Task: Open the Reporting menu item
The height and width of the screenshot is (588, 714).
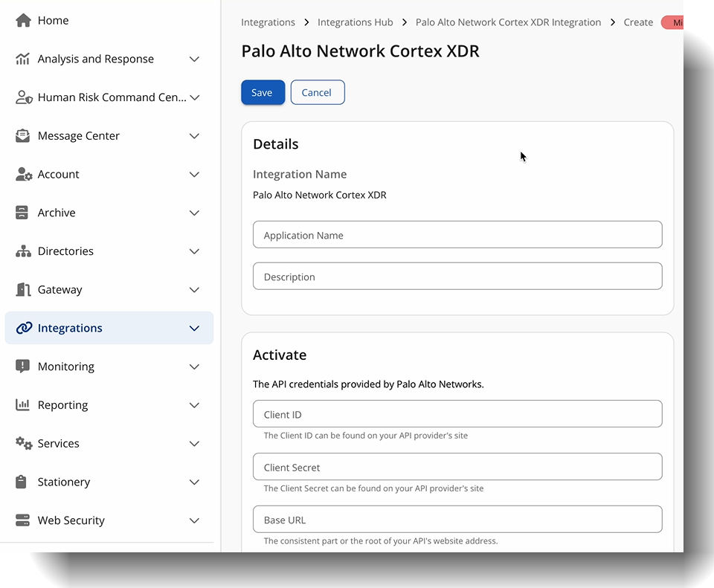Action: [x=63, y=405]
